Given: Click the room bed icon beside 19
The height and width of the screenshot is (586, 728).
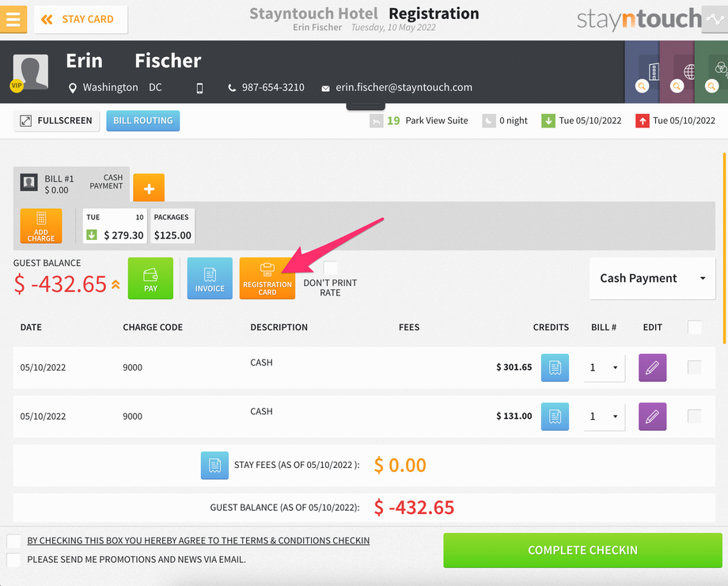Looking at the screenshot, I should (x=377, y=121).
